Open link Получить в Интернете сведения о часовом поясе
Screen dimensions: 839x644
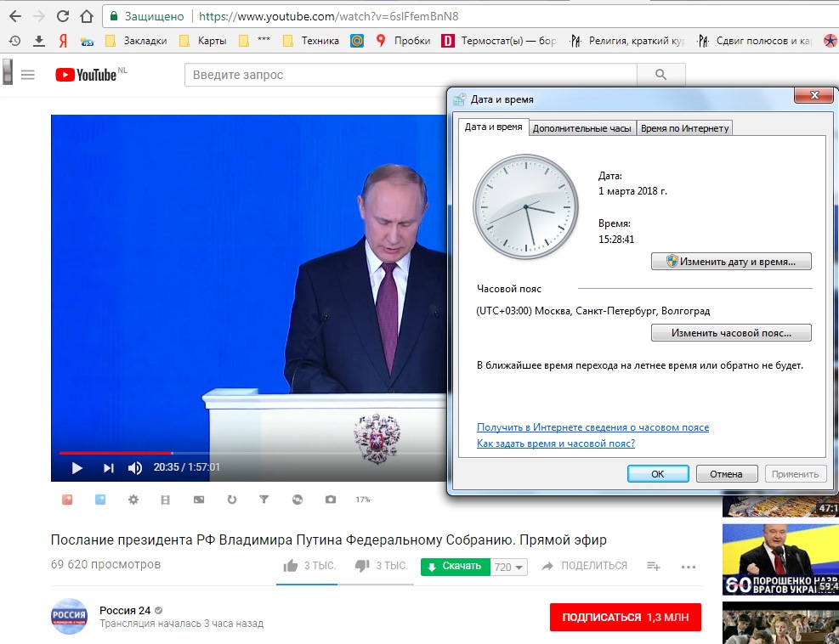coord(592,427)
